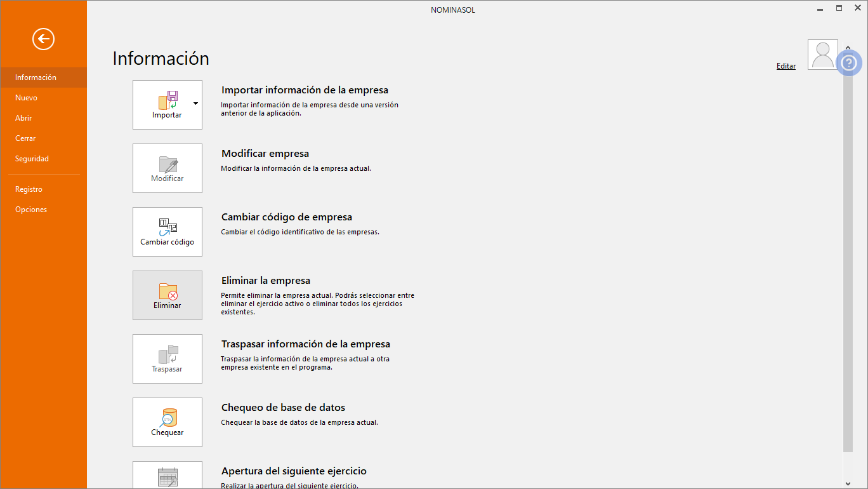Select the user profile avatar picture
Screen dimensions: 868x489
[823, 55]
